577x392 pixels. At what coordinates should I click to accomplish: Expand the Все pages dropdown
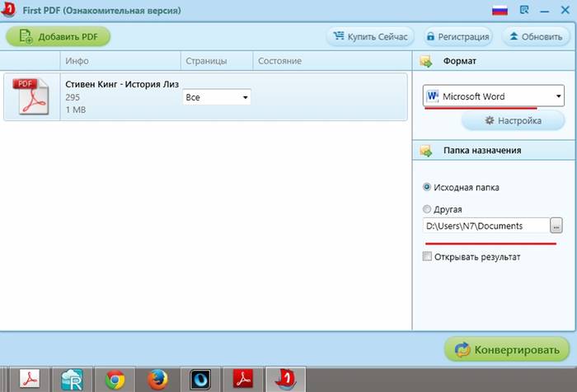coord(216,97)
